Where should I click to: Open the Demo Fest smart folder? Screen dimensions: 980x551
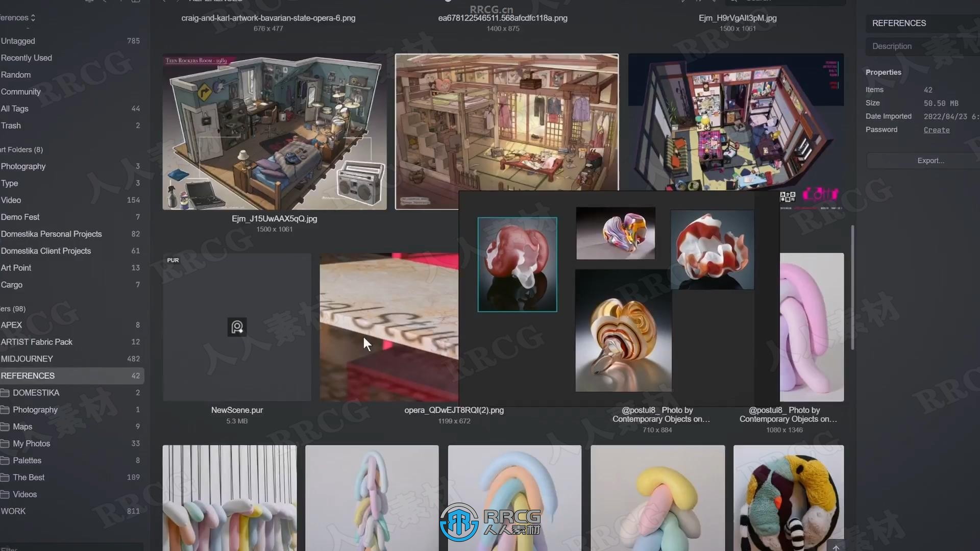coord(71,217)
